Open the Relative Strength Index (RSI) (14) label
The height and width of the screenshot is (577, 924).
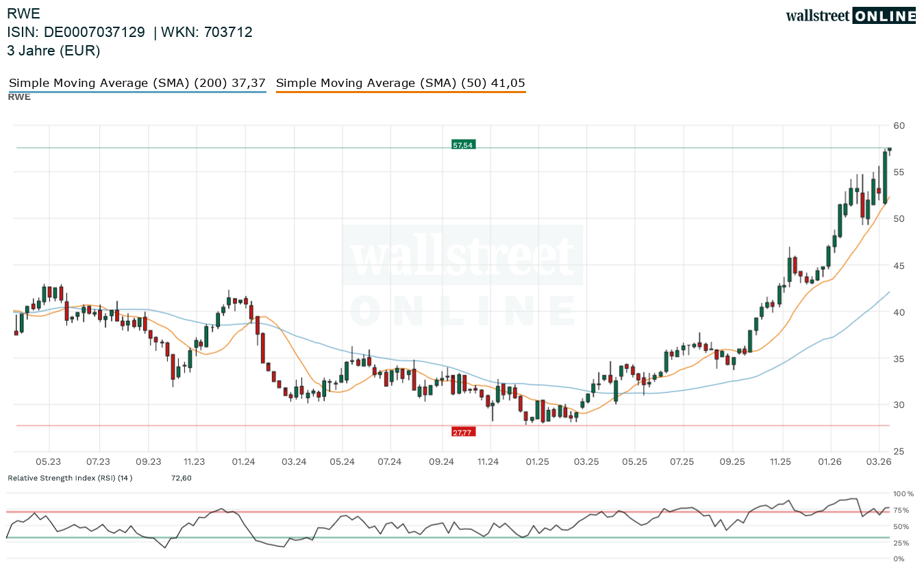(70, 478)
